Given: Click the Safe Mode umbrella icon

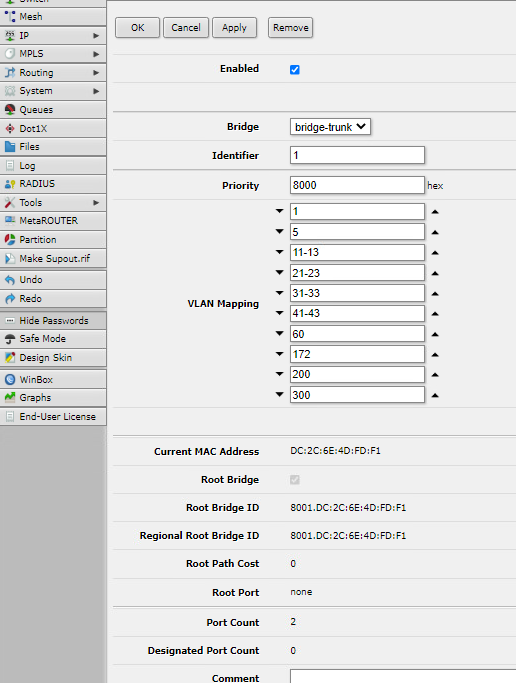Looking at the screenshot, I should click(10, 339).
